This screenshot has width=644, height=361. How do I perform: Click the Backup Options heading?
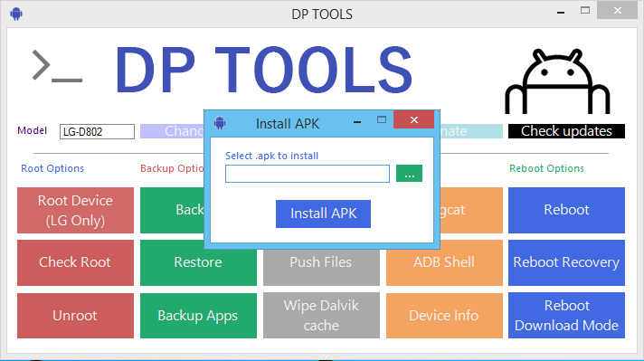tap(172, 168)
